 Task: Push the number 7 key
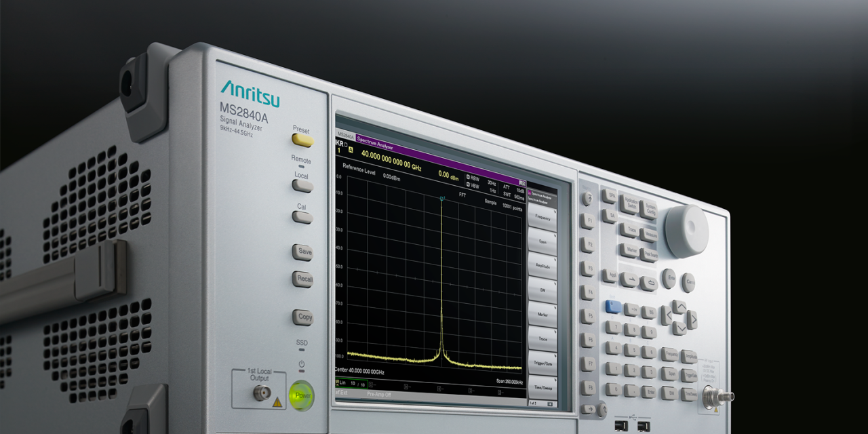click(x=613, y=328)
